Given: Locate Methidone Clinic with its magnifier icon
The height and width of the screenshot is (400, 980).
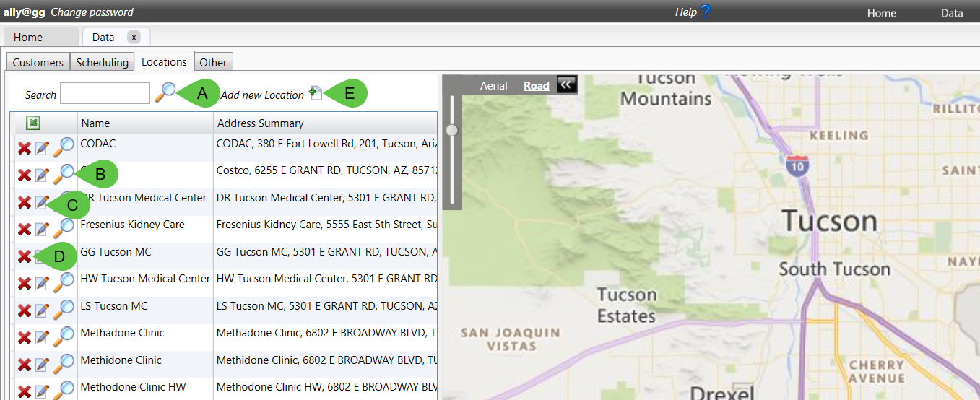Looking at the screenshot, I should [x=64, y=363].
